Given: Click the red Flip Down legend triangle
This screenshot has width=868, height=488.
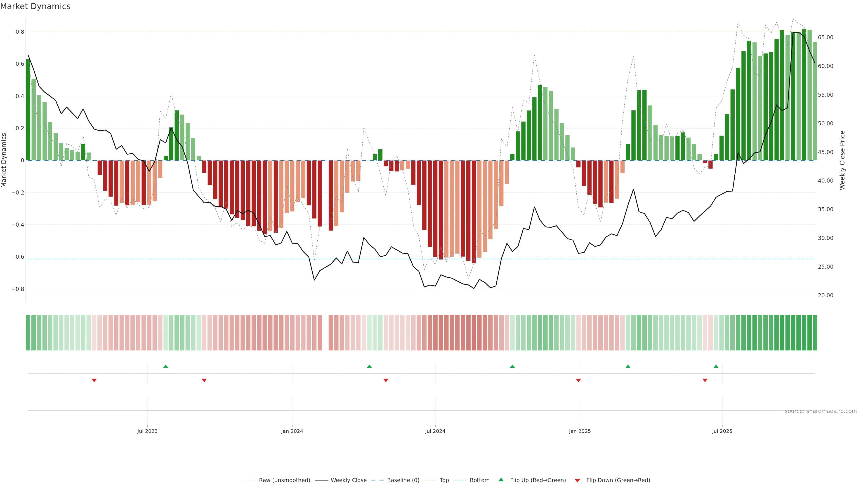Looking at the screenshot, I should [577, 480].
